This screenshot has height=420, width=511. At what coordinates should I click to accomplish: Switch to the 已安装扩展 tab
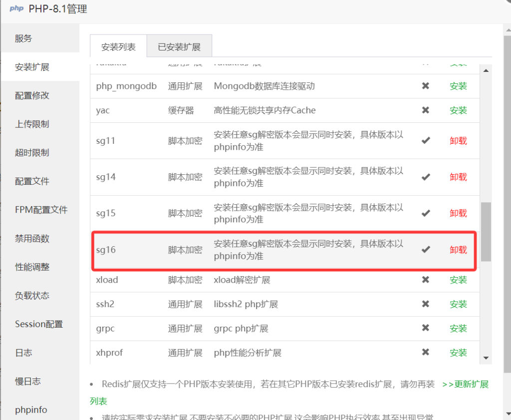click(x=179, y=47)
